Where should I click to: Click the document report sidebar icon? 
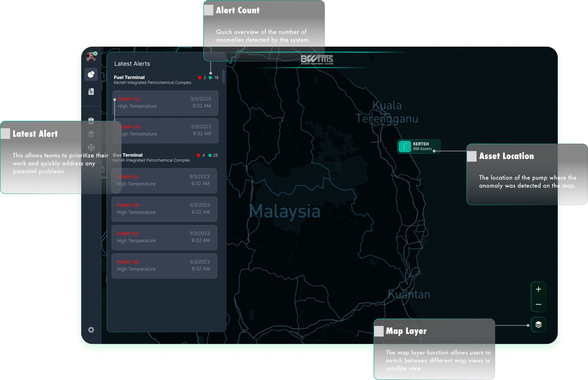click(x=91, y=92)
